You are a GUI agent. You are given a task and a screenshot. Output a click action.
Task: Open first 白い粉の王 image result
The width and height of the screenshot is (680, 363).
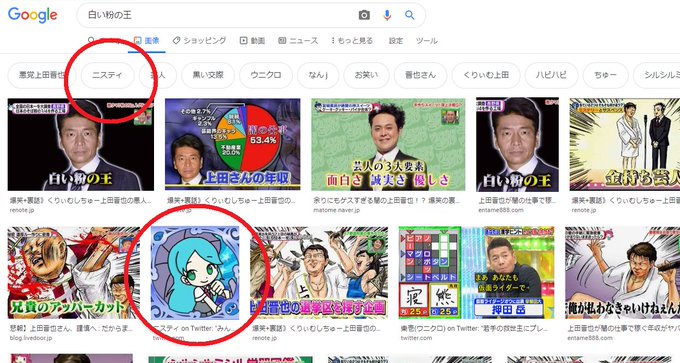[x=81, y=144]
